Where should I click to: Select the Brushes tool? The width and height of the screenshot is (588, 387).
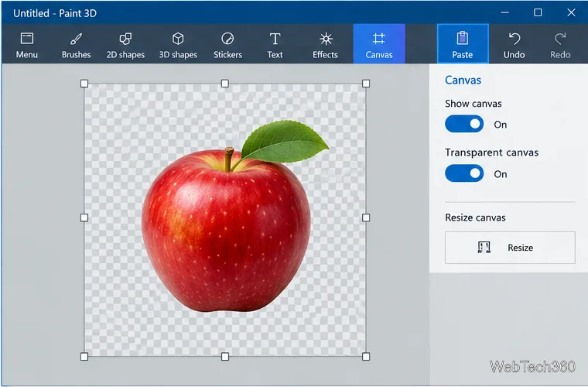[x=76, y=44]
